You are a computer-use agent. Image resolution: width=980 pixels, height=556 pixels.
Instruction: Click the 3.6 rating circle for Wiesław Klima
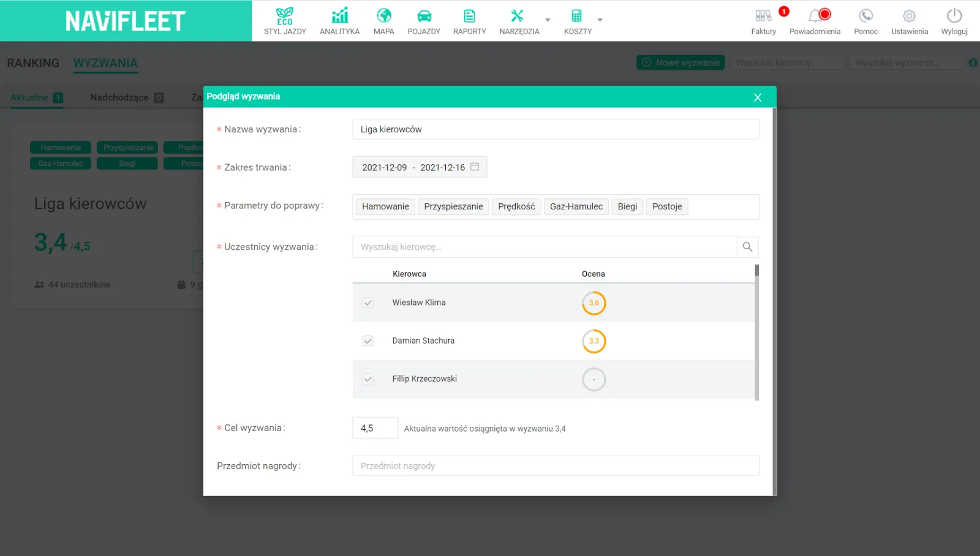[594, 303]
